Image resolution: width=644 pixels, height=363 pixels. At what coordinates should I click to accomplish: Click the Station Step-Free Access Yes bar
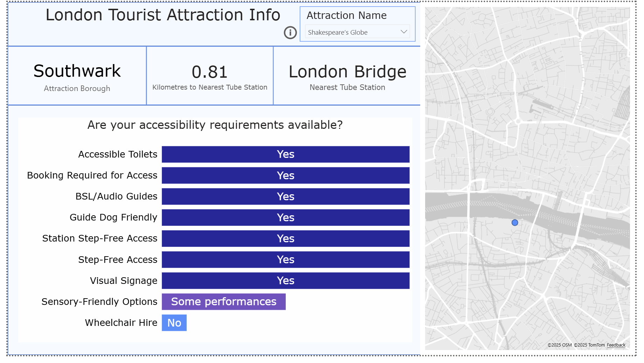click(285, 238)
